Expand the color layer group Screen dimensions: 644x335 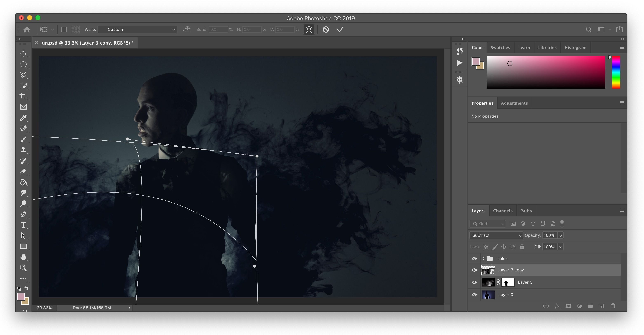(x=483, y=259)
